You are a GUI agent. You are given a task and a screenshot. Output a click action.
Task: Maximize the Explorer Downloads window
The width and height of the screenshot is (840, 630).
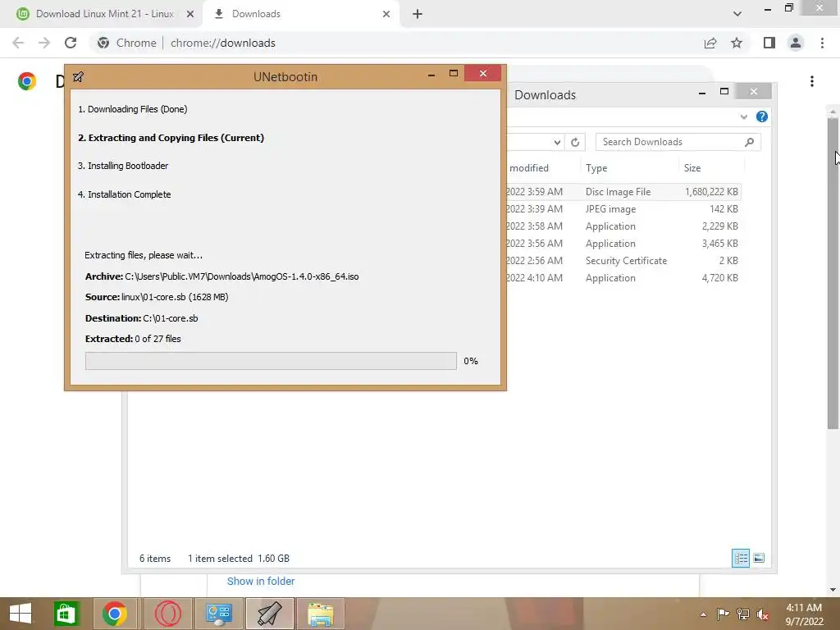coord(724,92)
